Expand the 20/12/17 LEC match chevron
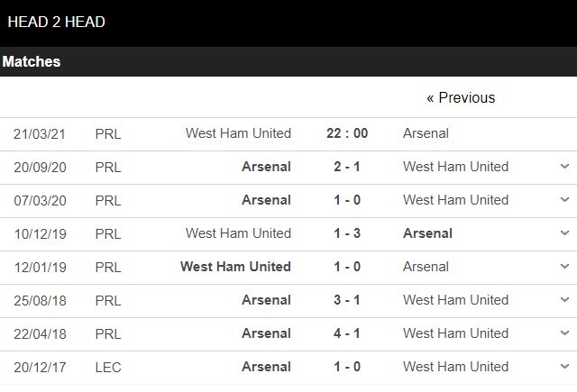 pyautogui.click(x=564, y=367)
